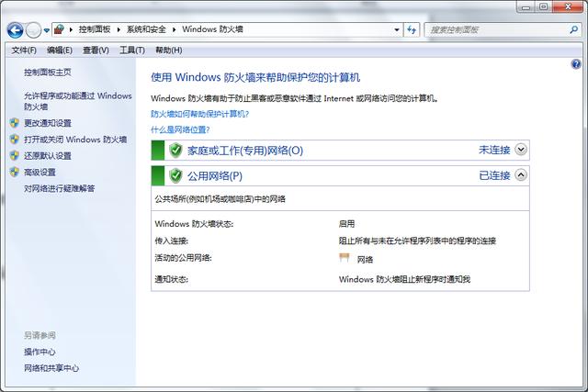The height and width of the screenshot is (392, 588).
Task: Expand the 家庭或工作 network section chevron
Action: pos(521,150)
